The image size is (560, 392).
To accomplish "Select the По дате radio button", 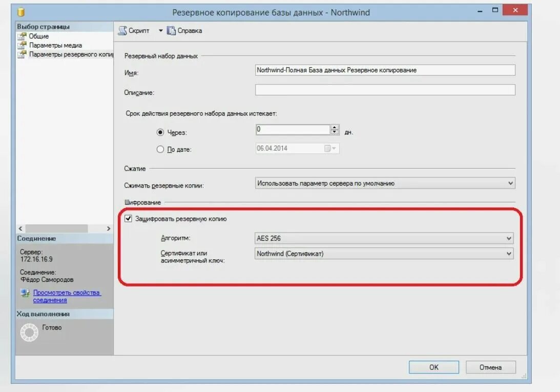I will pos(160,149).
